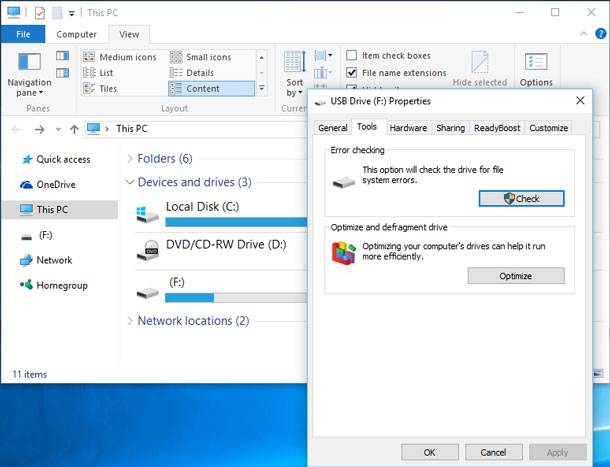
Task: Click the (F:) drive usage bar
Action: pyautogui.click(x=236, y=298)
